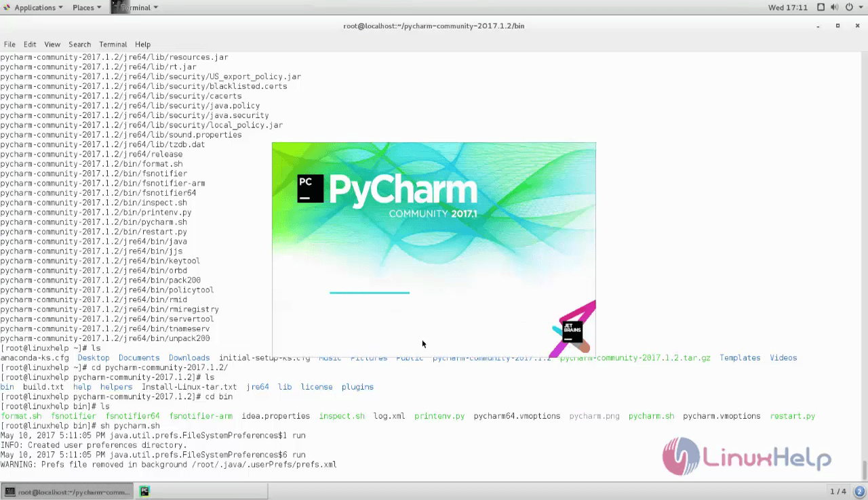Click the 'jre64/bin/unpack200' output line
Viewport: 868px width, 500px height.
point(105,338)
